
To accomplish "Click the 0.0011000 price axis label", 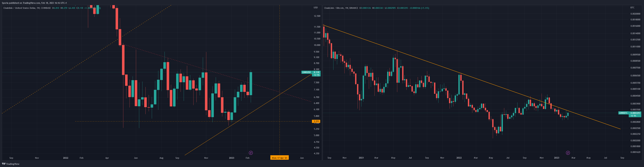I will click(x=635, y=47).
